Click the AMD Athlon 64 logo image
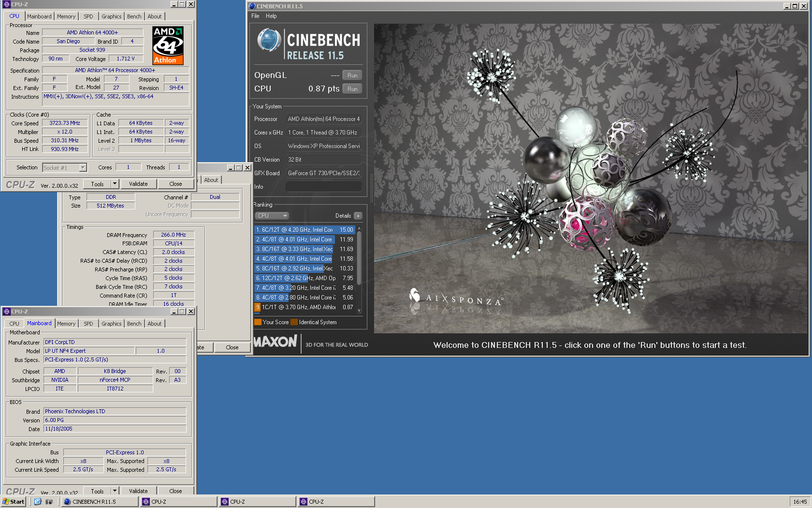This screenshot has width=812, height=508. coord(168,45)
